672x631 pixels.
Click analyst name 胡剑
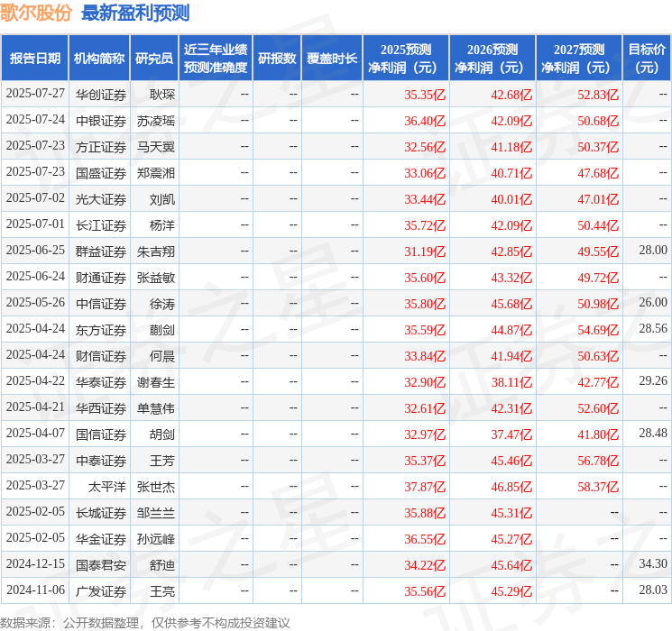click(x=162, y=434)
